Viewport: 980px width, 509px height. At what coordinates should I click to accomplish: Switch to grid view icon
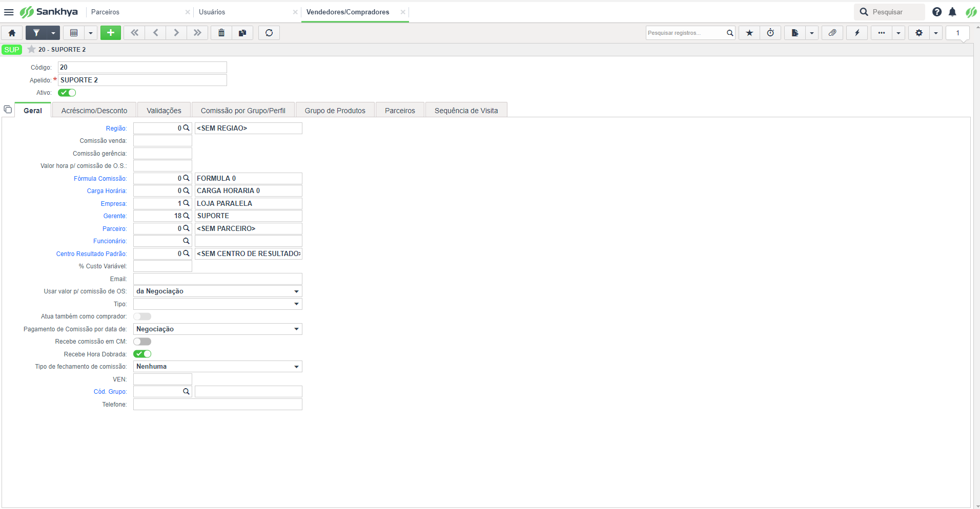pos(74,33)
